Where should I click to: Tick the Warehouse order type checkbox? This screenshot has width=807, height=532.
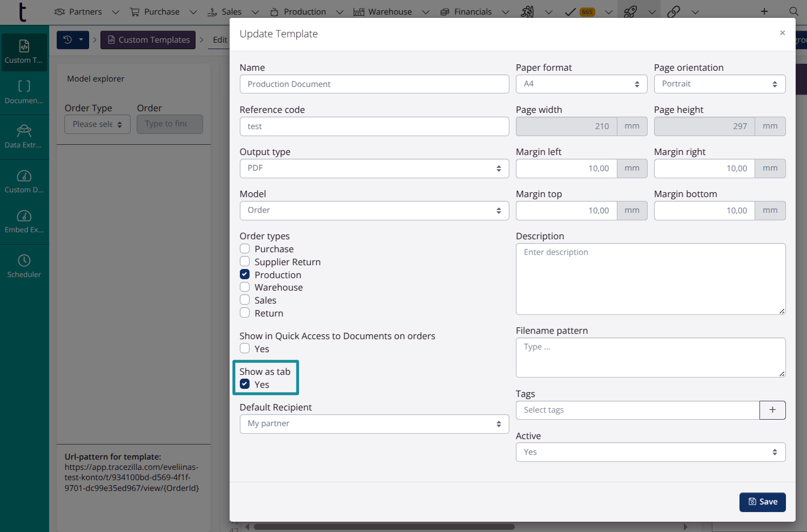(245, 287)
